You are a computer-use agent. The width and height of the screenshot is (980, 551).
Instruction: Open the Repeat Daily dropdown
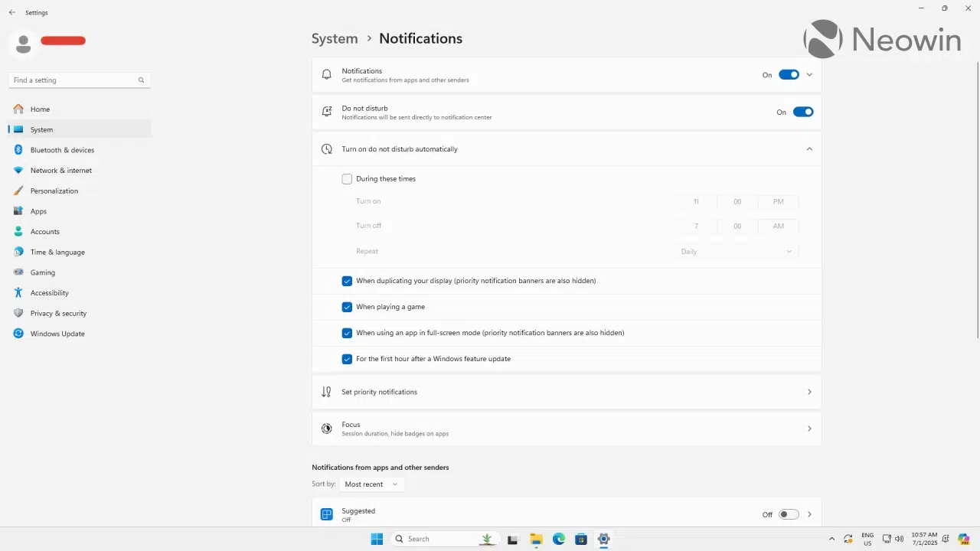click(x=737, y=252)
